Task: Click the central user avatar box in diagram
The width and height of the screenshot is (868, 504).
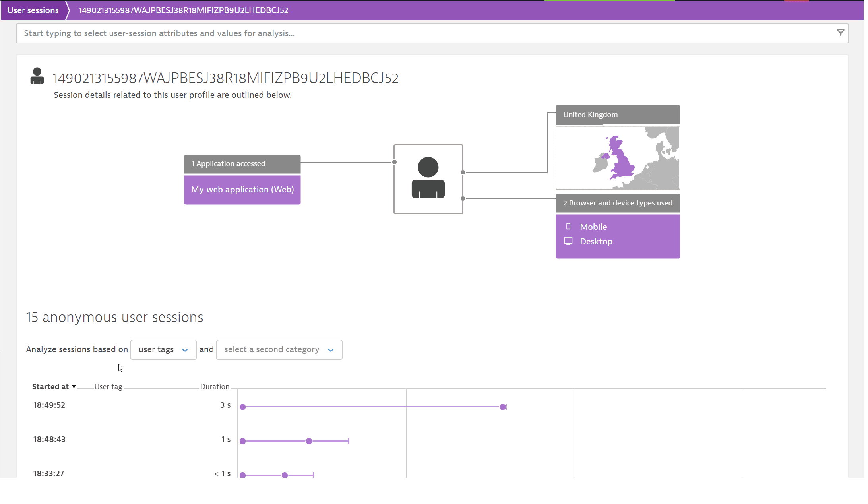Action: click(x=428, y=179)
